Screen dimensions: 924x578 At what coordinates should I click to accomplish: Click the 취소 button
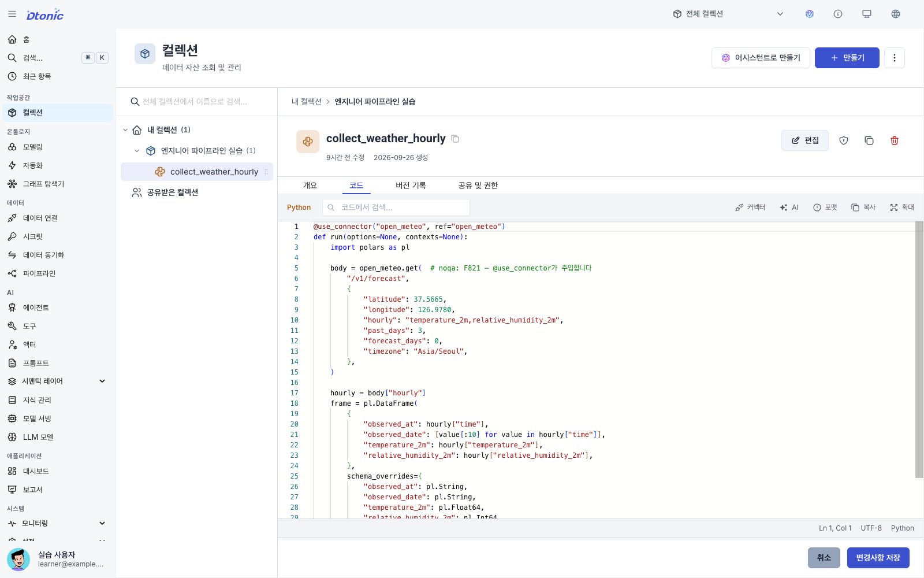pos(824,558)
